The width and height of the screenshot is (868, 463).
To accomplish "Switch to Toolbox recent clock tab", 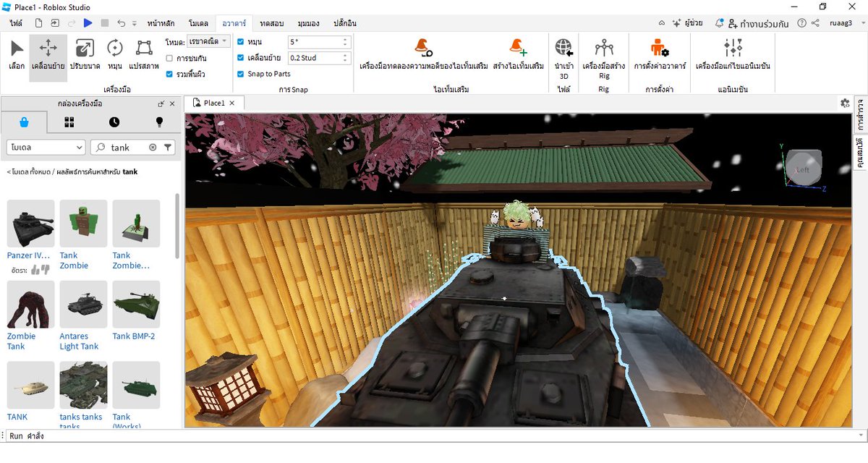I will tap(114, 122).
